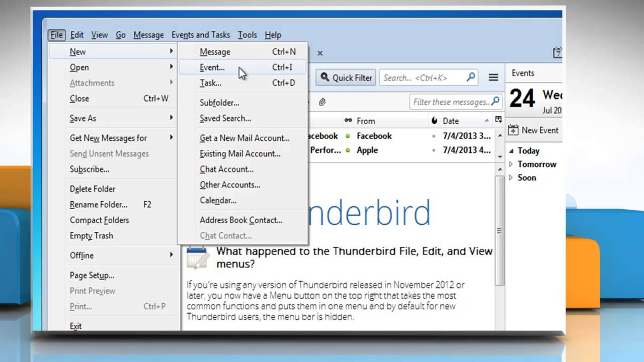This screenshot has width=644, height=362.
Task: Expand the Soon section in Events pane
Action: point(511,177)
